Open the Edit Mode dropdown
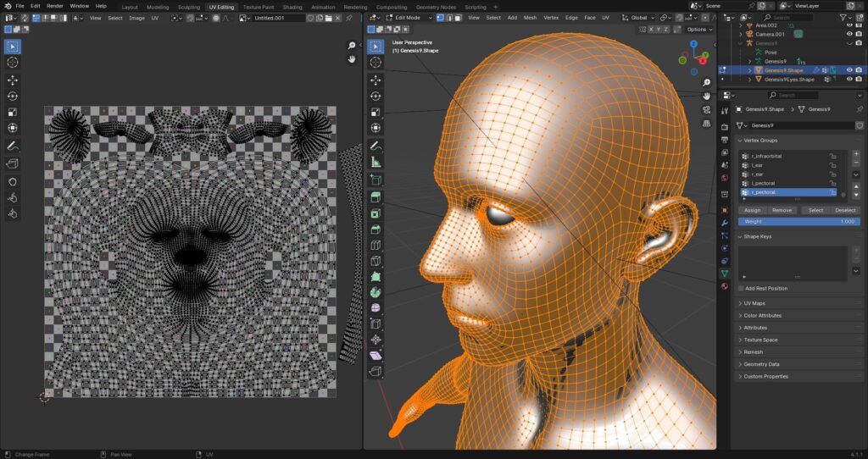This screenshot has height=459, width=868. point(409,18)
